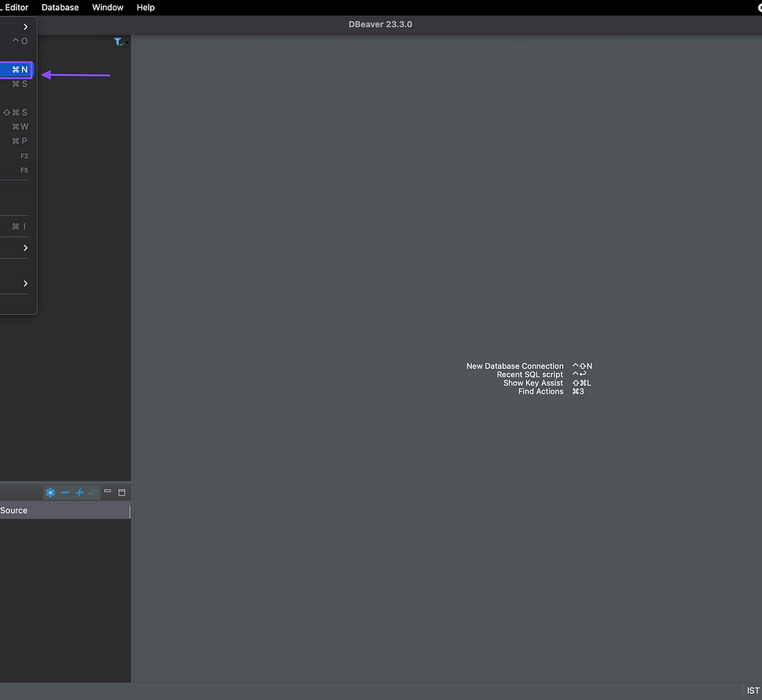Open the Window menu in the menu bar

click(107, 8)
